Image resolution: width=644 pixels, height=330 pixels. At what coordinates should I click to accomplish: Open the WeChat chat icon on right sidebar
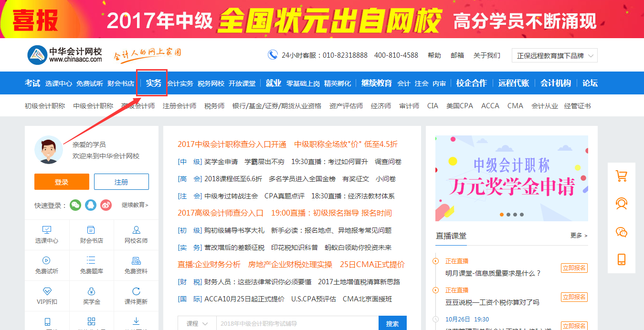point(621,232)
